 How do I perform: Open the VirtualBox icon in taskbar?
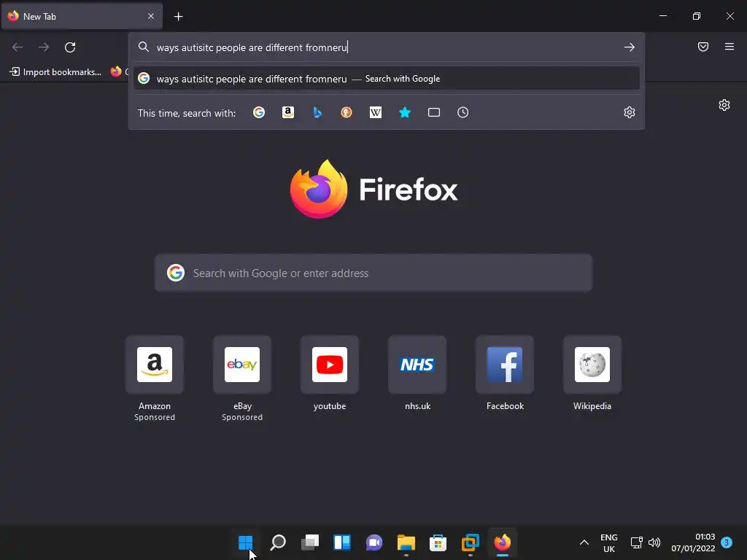pyautogui.click(x=471, y=542)
